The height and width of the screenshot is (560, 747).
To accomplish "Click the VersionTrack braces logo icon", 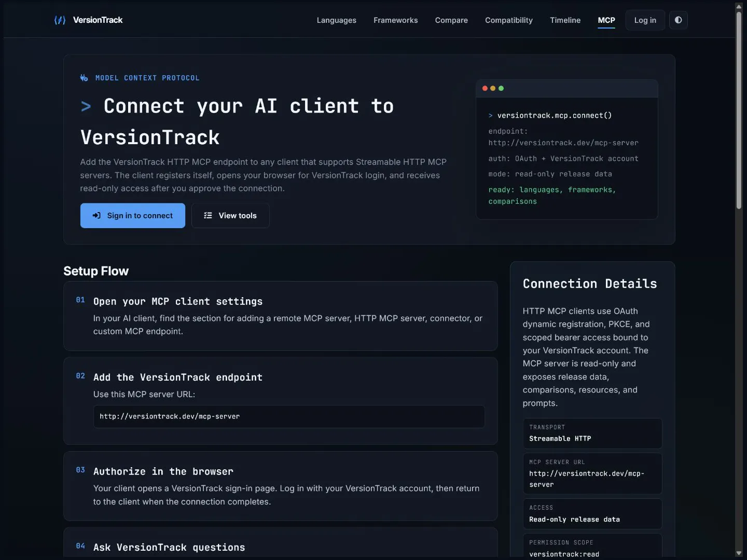I will 60,20.
